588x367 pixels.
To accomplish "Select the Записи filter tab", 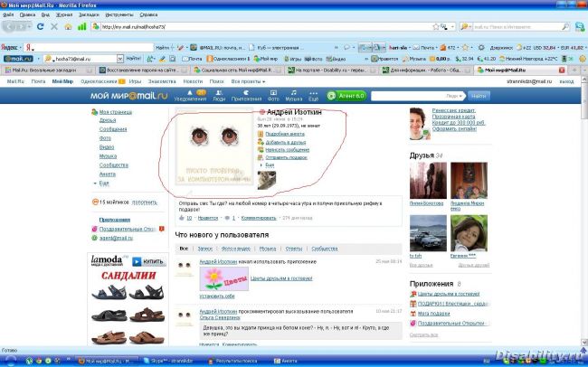I will tap(205, 249).
